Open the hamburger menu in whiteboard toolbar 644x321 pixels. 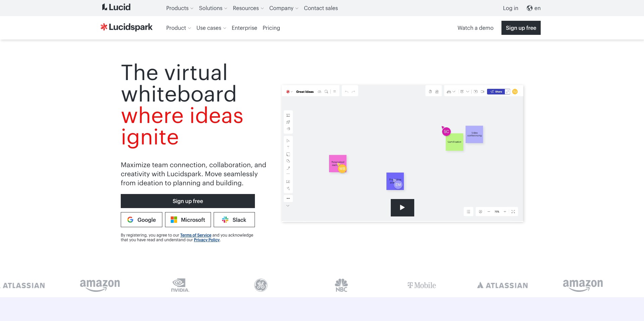[x=334, y=91]
